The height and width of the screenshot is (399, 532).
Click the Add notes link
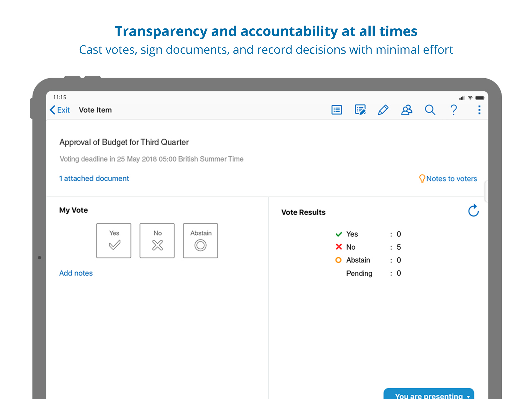[x=76, y=273]
